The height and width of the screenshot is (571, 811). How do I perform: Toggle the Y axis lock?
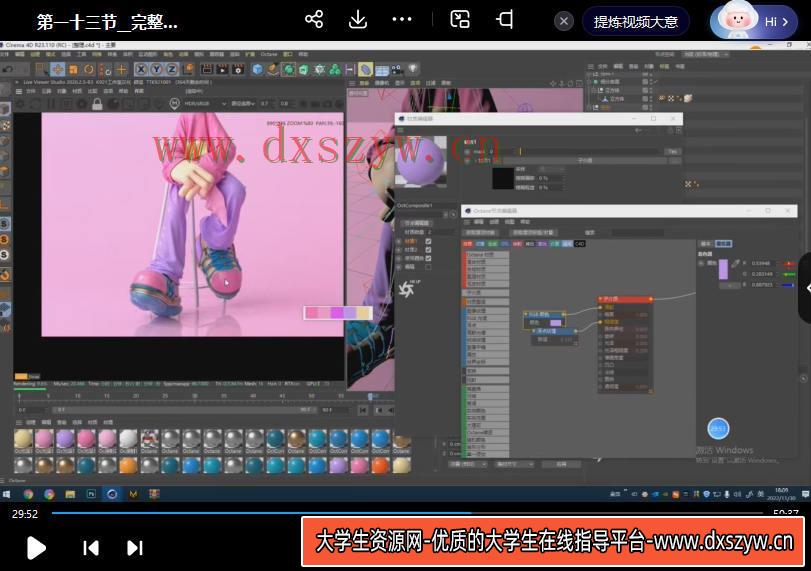[x=157, y=69]
